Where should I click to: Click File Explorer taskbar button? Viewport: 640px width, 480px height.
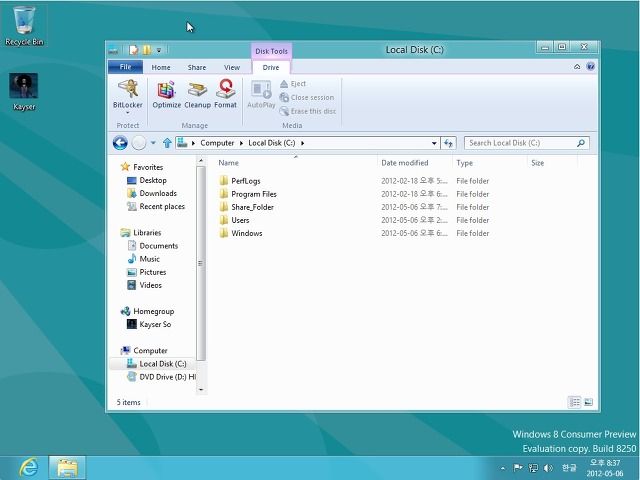tap(67, 467)
